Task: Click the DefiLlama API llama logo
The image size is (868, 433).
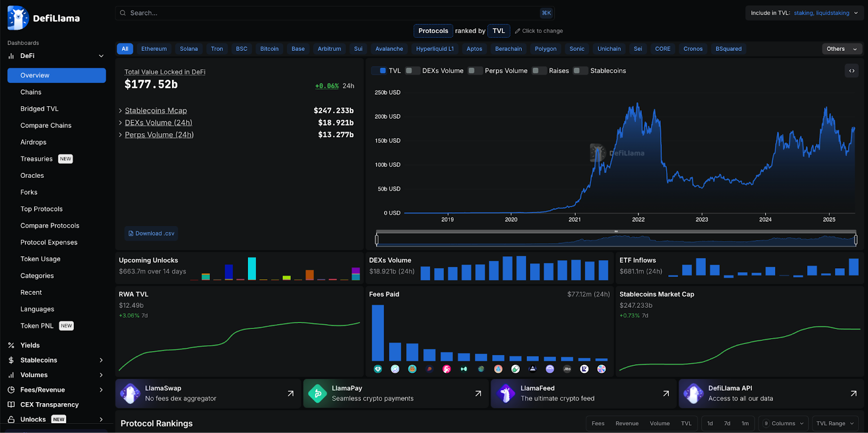Action: click(x=693, y=393)
